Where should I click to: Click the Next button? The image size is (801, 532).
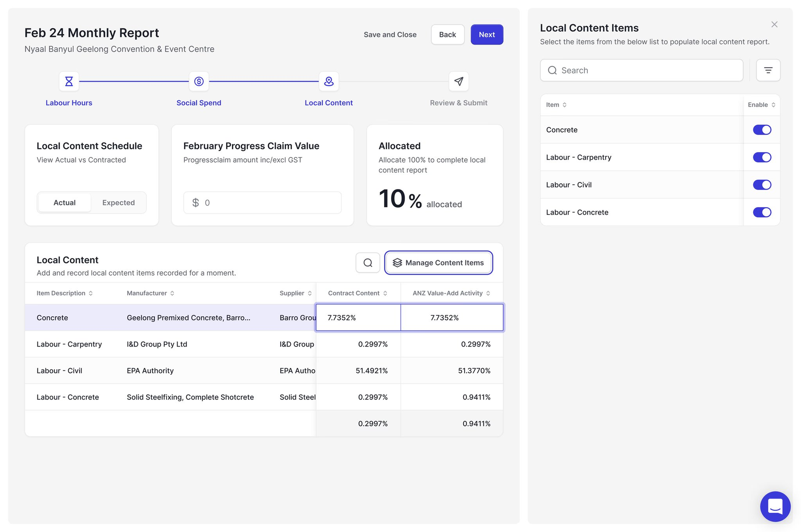(x=487, y=35)
